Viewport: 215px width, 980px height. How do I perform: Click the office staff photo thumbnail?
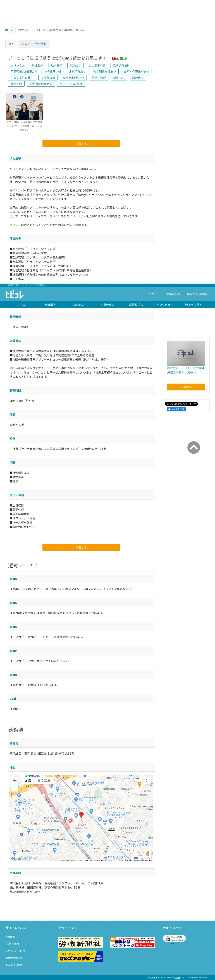pyautogui.click(x=24, y=107)
